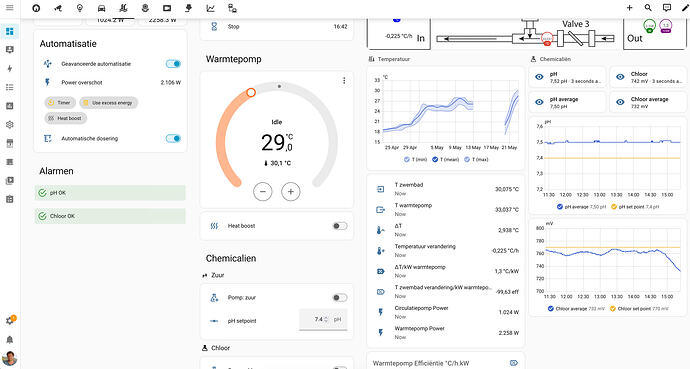This screenshot has width=690, height=369.
Task: Open the Chloor average tile
Action: coord(648,102)
